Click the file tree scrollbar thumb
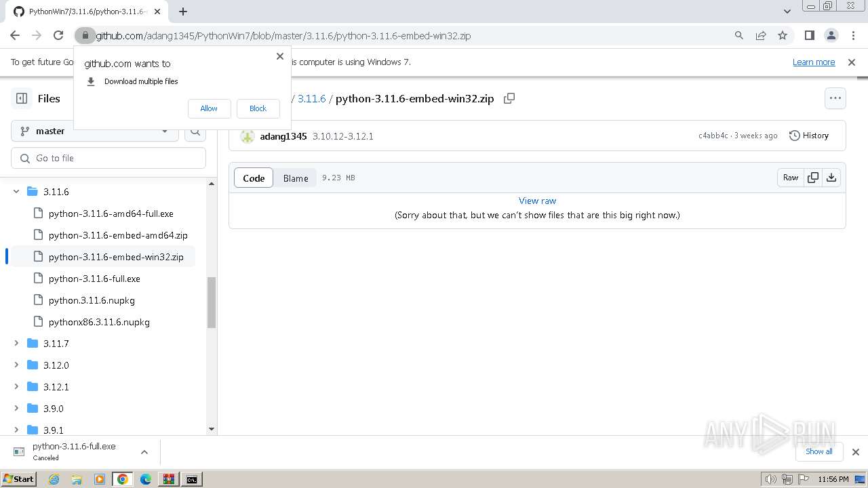Viewport: 868px width, 488px height. (212, 302)
